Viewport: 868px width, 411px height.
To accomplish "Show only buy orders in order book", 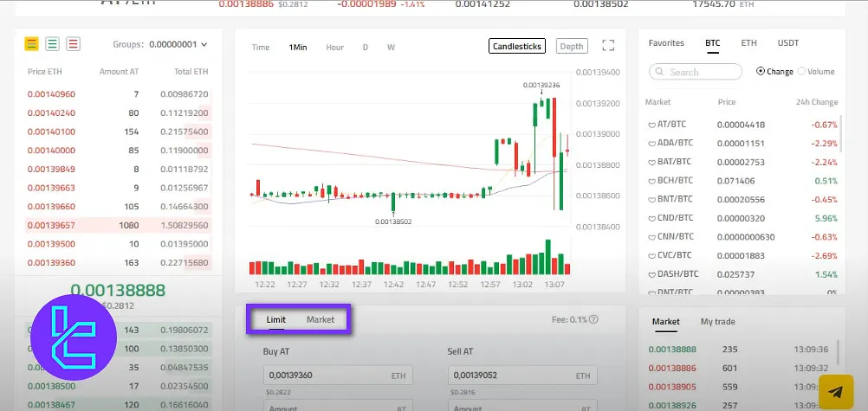I will (x=52, y=44).
